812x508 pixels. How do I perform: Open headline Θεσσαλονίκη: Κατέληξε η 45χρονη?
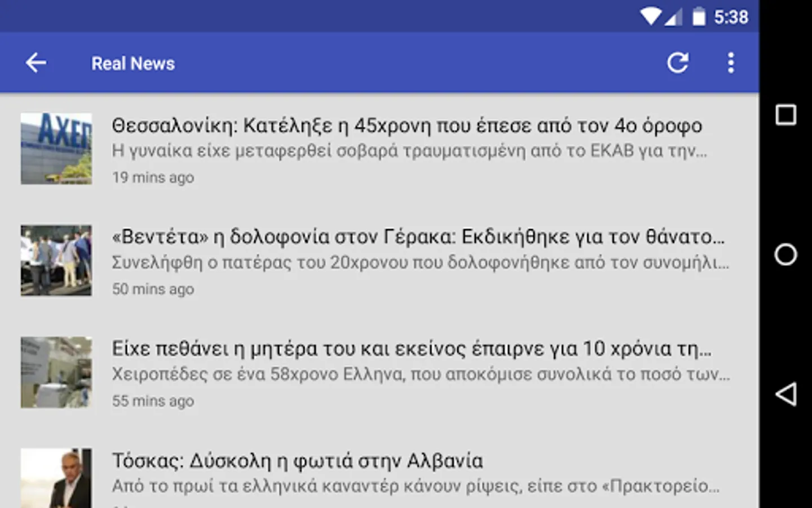click(x=407, y=125)
